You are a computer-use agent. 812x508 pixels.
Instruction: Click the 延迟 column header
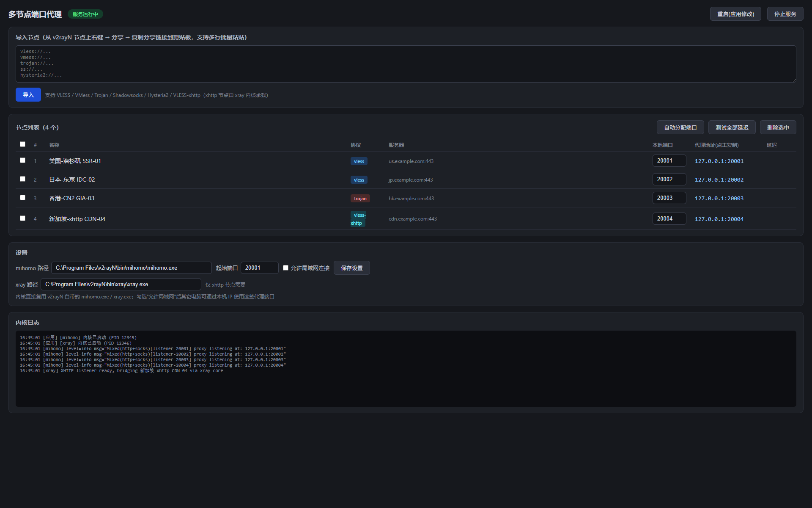pos(772,145)
